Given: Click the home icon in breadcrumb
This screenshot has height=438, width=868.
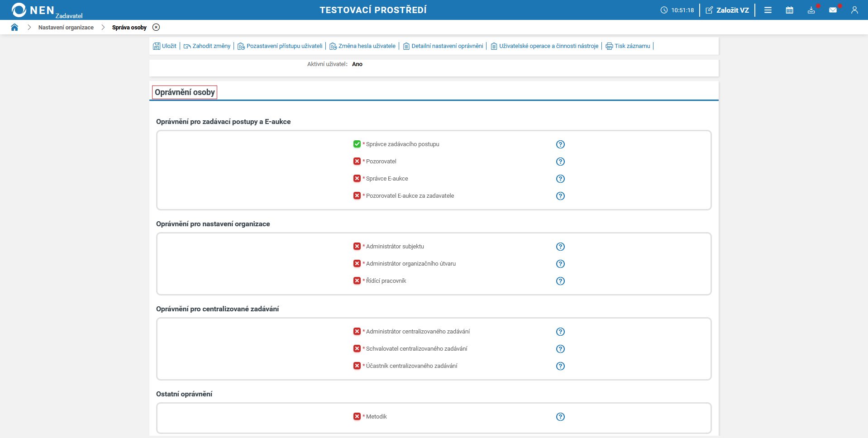Looking at the screenshot, I should pos(14,27).
